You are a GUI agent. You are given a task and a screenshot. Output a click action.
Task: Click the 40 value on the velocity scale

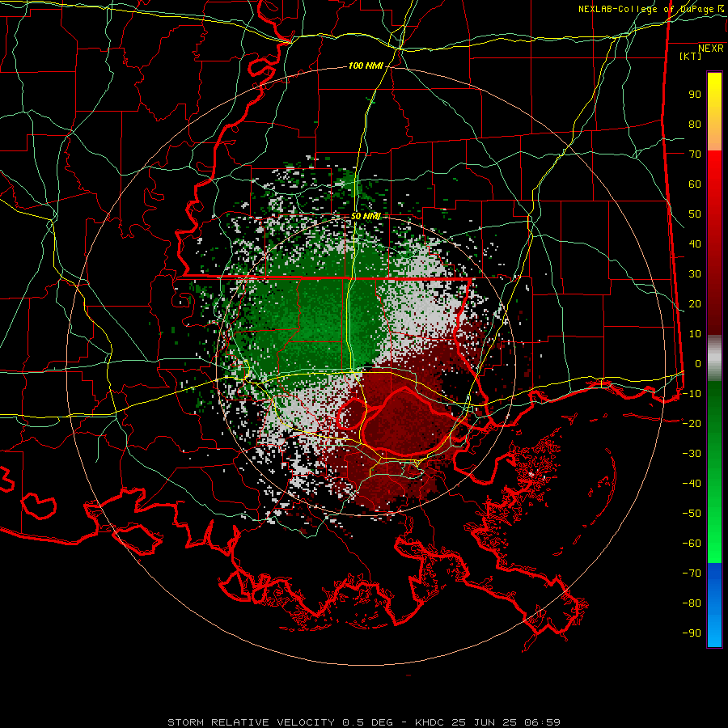(695, 244)
